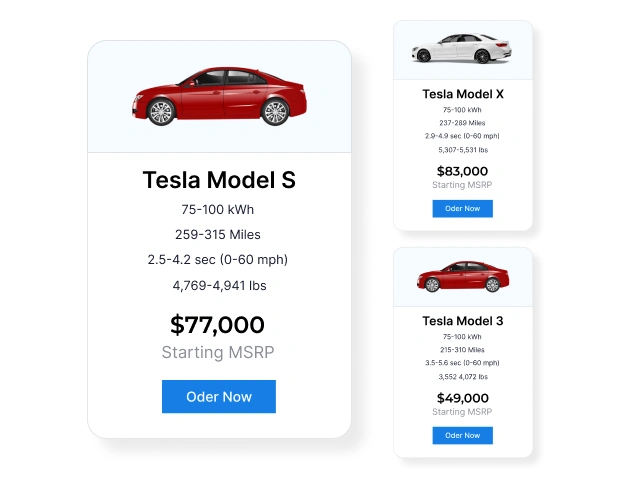Select the 4,769-4,941 lbs weight text
Screen dimensions: 621x479
218,286
